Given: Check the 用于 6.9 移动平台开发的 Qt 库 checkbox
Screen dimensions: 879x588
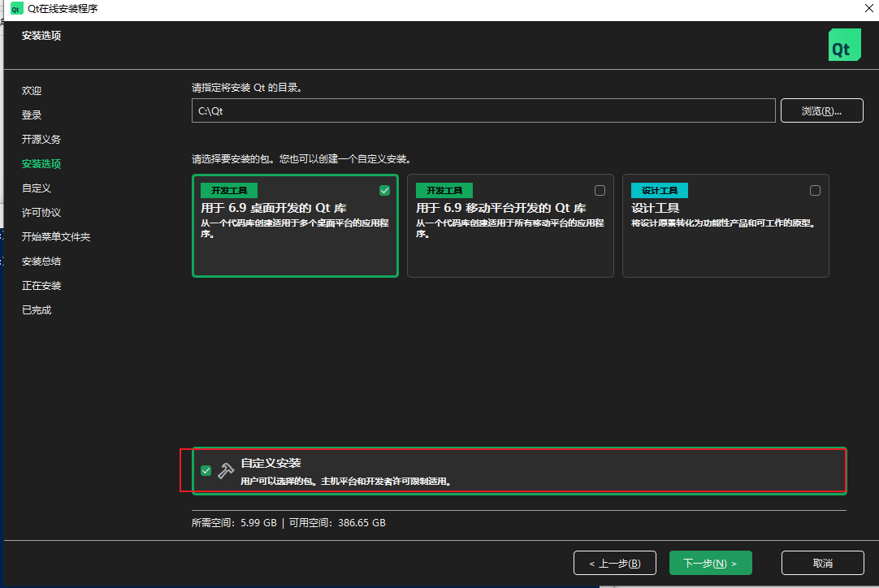Looking at the screenshot, I should (600, 191).
